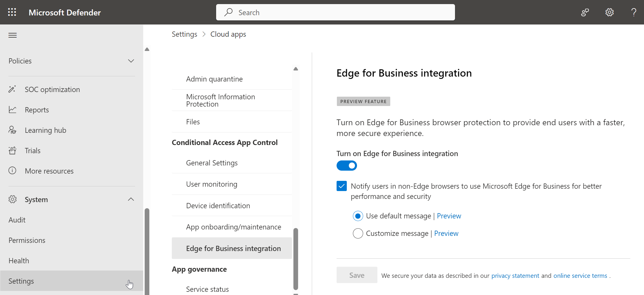Click the Trials gift icon
This screenshot has height=295, width=644.
pos(12,150)
